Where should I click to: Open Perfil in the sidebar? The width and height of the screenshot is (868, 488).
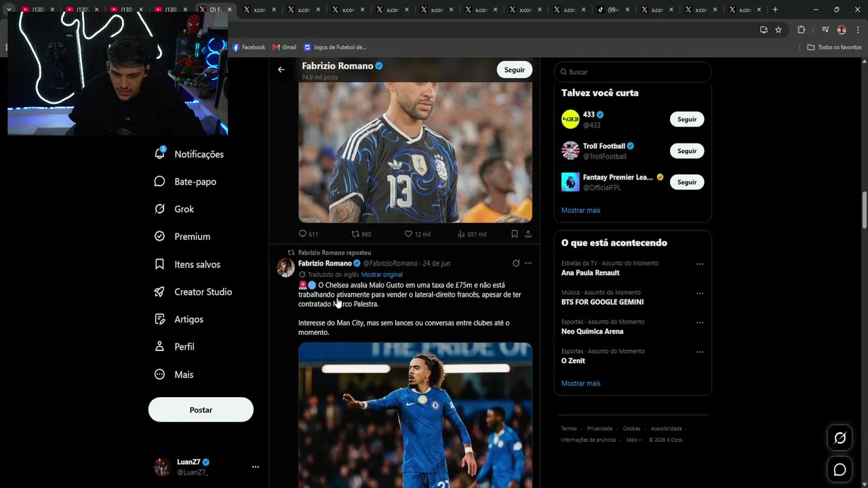(x=174, y=346)
